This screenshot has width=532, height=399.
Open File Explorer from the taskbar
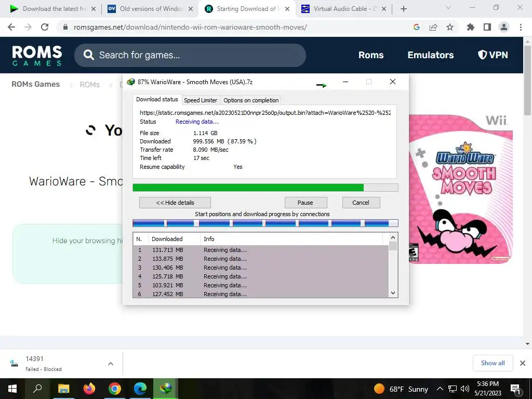pyautogui.click(x=63, y=389)
